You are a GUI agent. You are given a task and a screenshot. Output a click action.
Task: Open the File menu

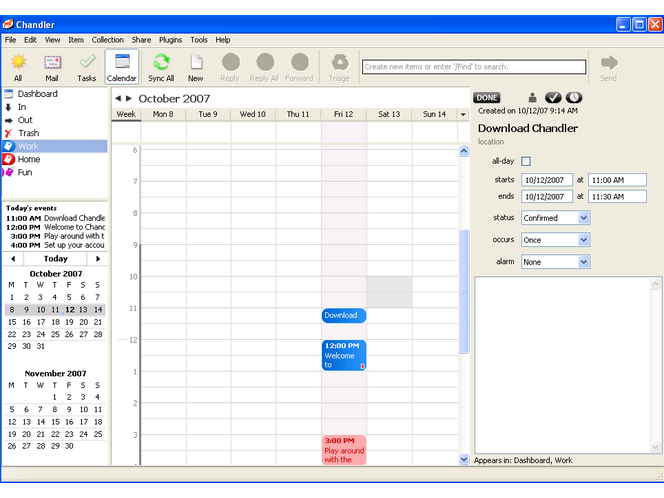(10, 40)
